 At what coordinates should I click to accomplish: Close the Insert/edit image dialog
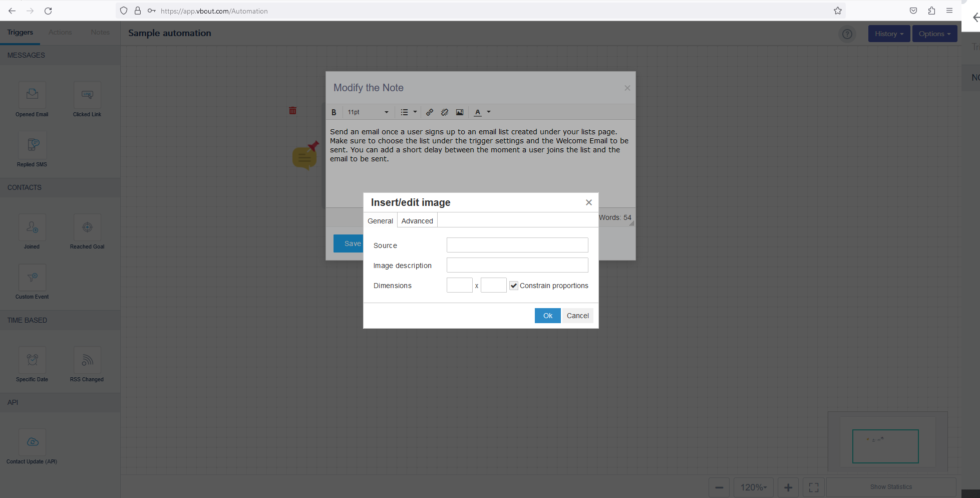coord(589,202)
